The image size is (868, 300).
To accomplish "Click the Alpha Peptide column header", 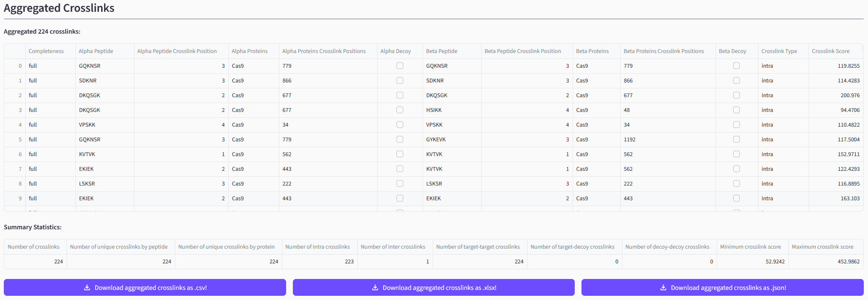I will (96, 51).
